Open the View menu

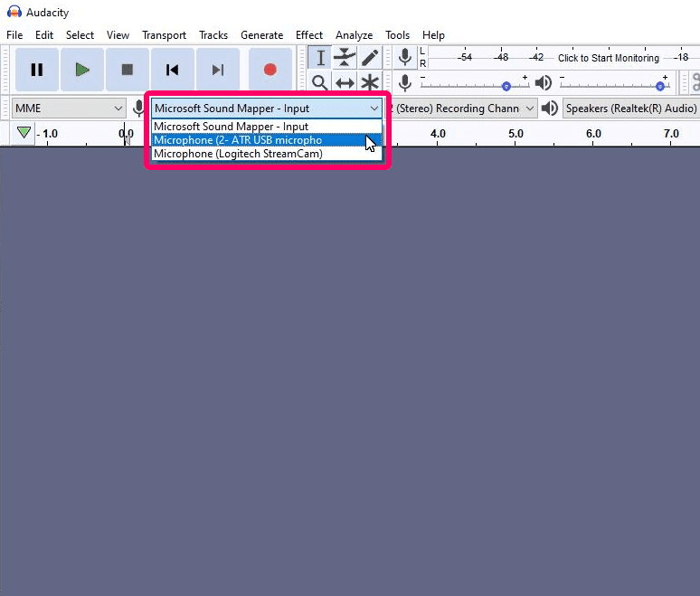[x=118, y=35]
